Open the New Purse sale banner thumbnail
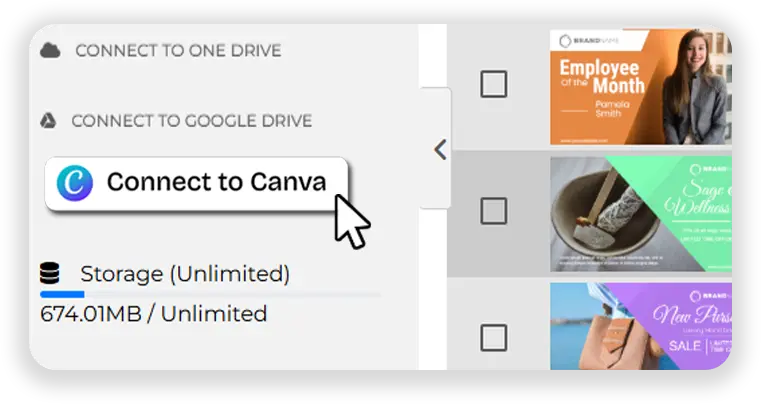 [641, 326]
